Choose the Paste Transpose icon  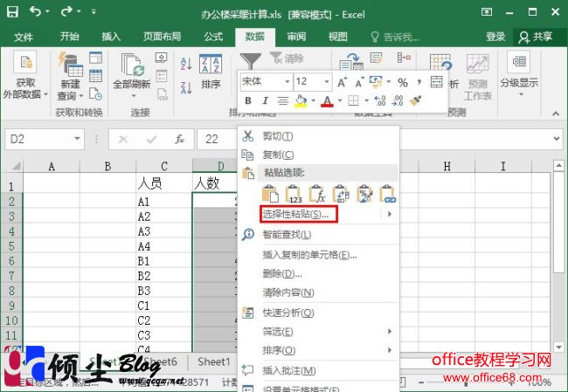coord(341,194)
